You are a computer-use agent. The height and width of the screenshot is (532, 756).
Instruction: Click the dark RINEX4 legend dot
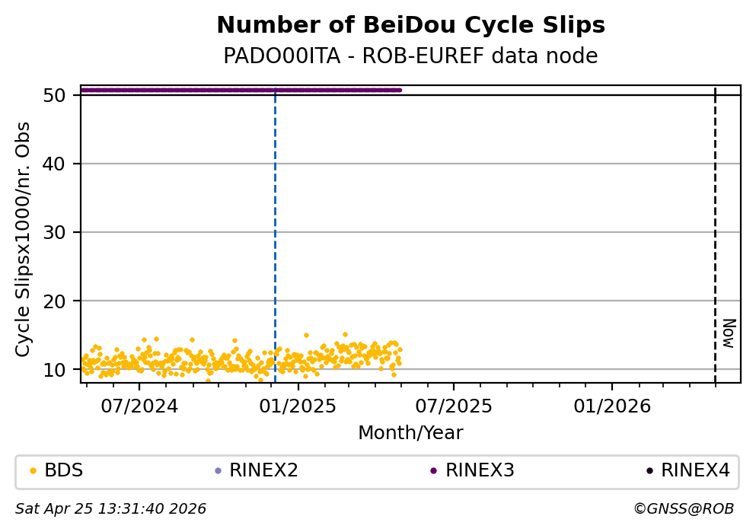(x=649, y=471)
